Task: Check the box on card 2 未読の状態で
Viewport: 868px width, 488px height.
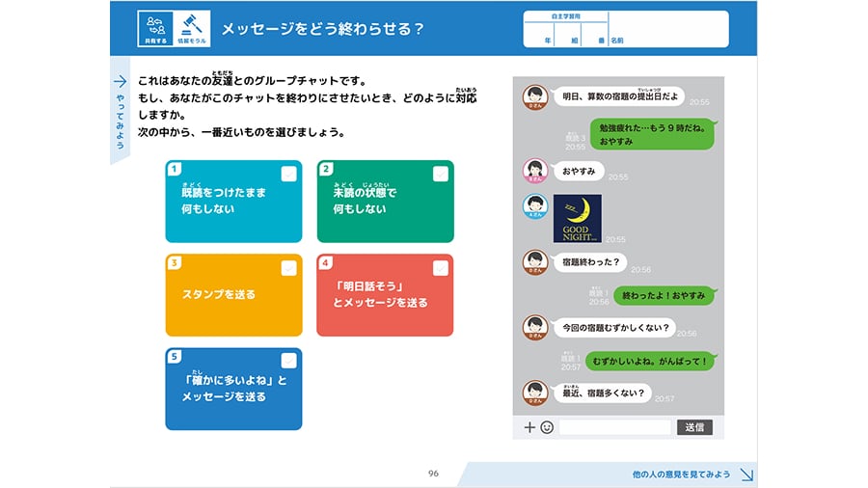Action: pos(441,174)
